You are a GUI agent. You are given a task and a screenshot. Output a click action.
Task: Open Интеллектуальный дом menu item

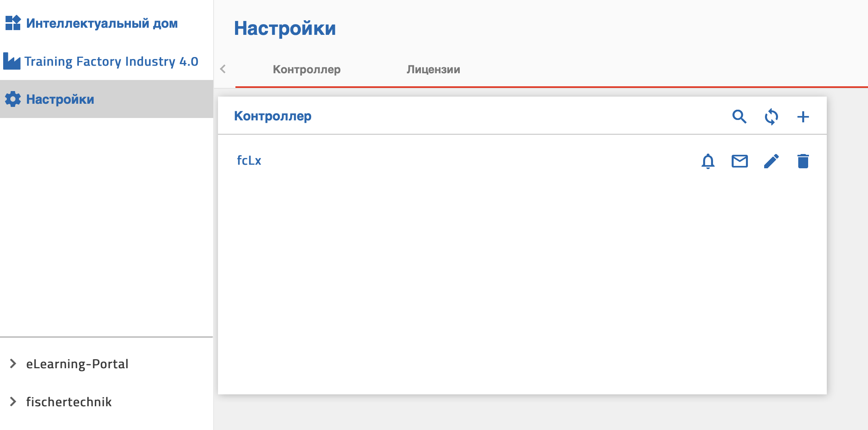[x=102, y=23]
